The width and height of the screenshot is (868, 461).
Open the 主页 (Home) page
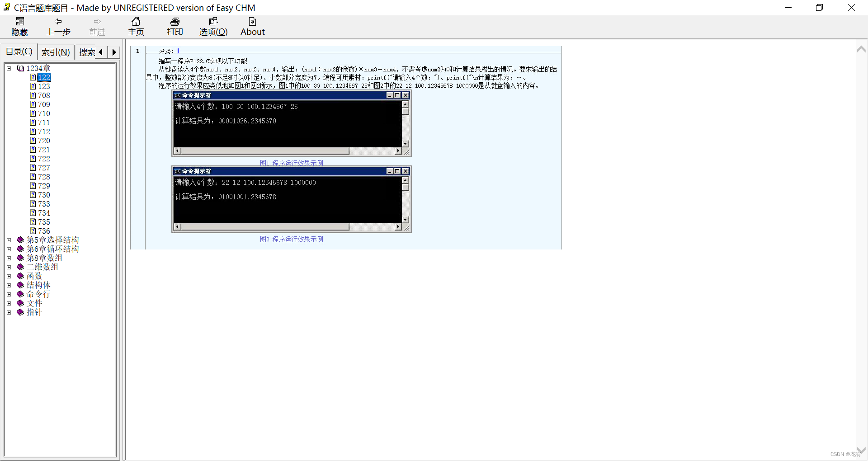point(136,27)
